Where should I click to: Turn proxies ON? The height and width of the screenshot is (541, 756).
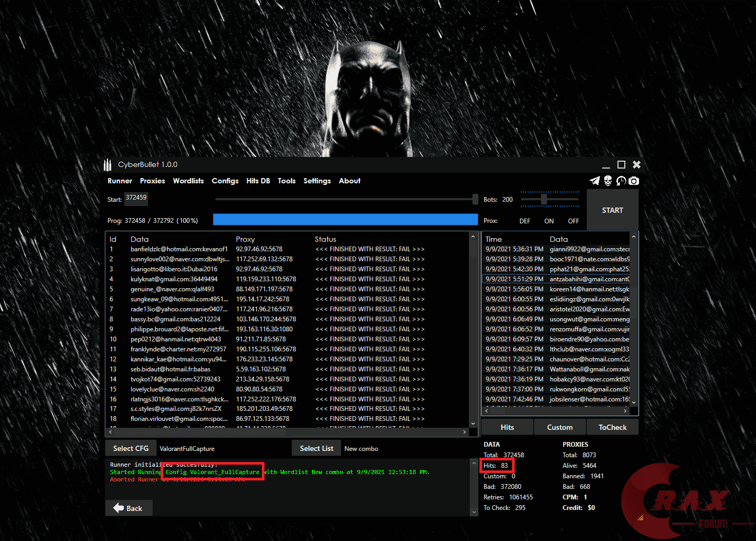coord(548,221)
